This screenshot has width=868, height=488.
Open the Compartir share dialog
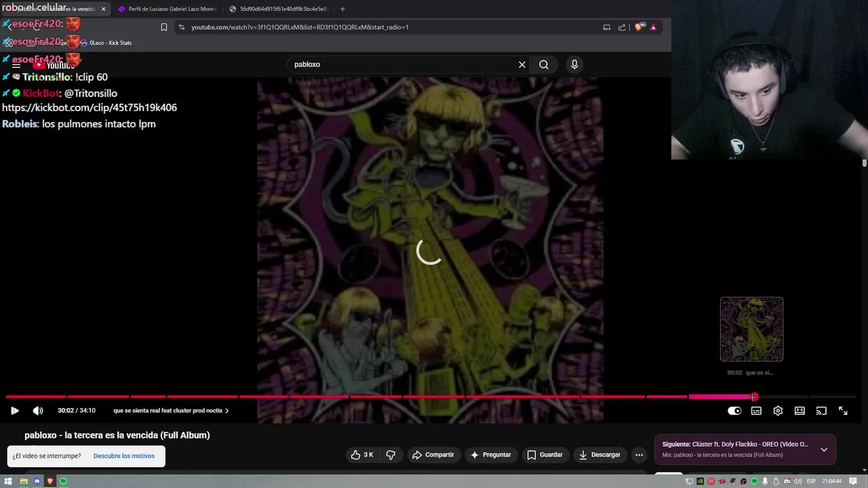(x=433, y=455)
